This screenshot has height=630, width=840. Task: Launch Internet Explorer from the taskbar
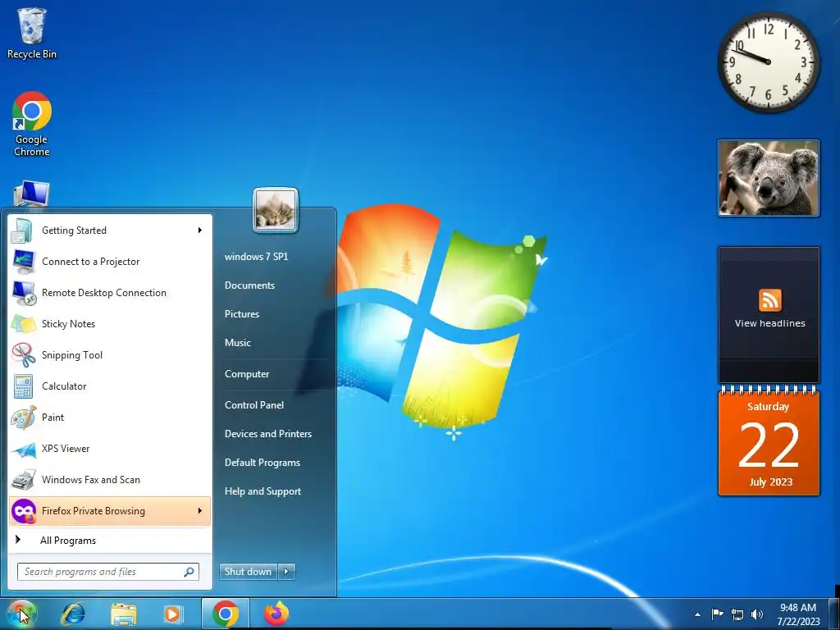73,614
